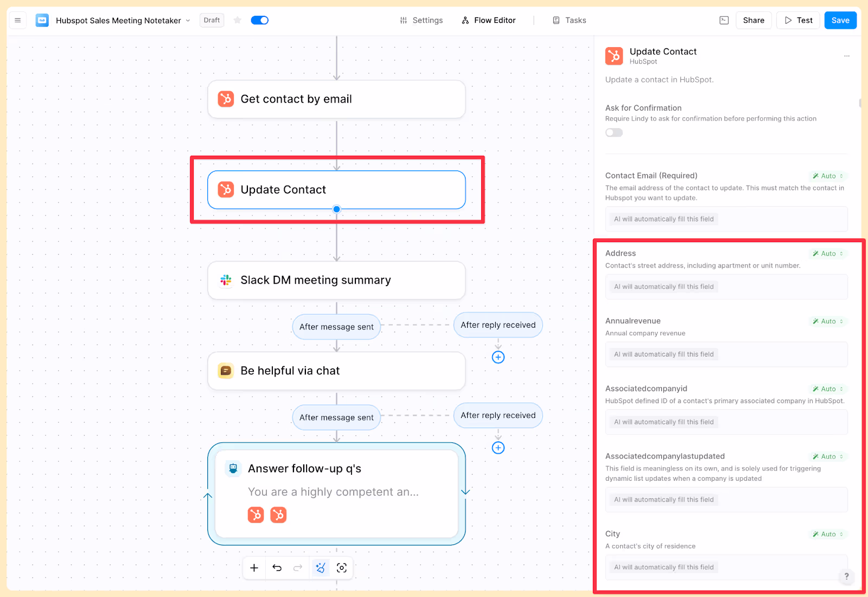Screen dimensions: 868x597
Task: Click agent bot icon on Answer follow-up q's
Action: pos(233,468)
